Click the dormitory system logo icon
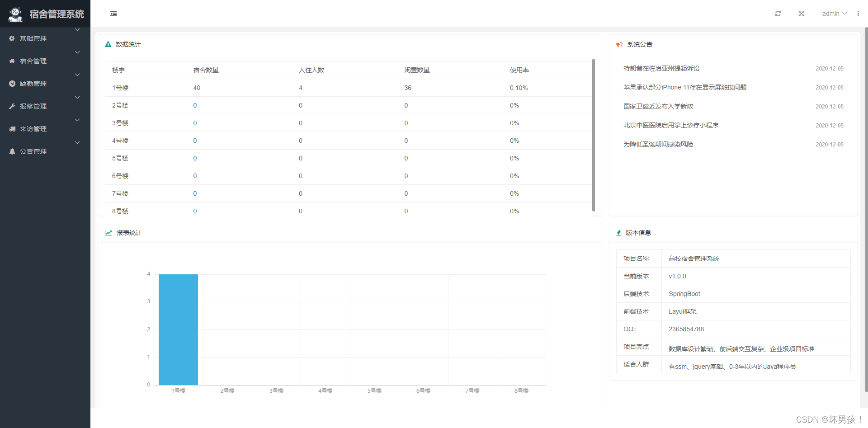This screenshot has height=428, width=868. click(15, 14)
